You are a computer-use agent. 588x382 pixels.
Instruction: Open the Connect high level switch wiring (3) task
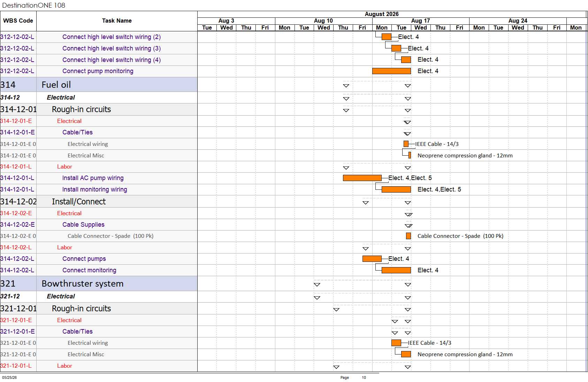tap(112, 48)
